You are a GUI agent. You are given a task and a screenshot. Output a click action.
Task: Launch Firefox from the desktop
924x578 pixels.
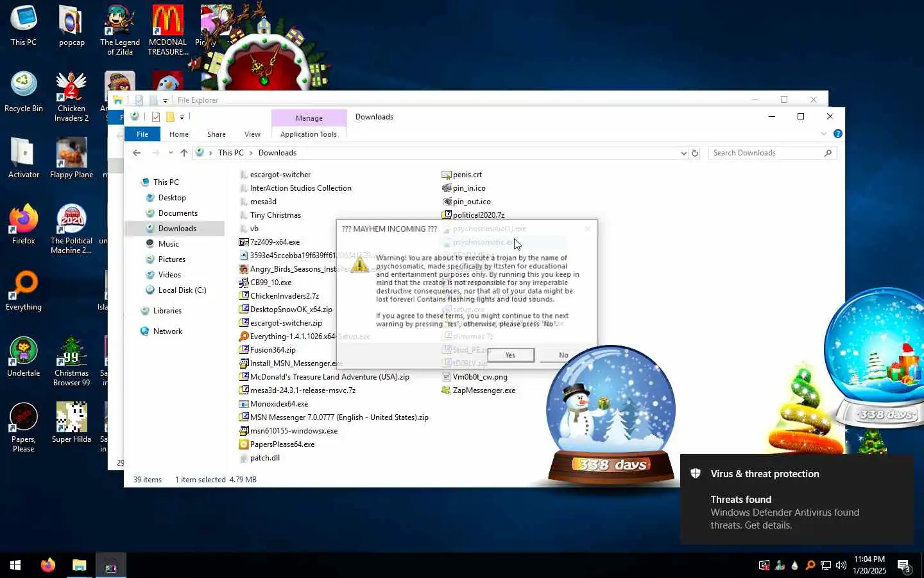point(24,224)
